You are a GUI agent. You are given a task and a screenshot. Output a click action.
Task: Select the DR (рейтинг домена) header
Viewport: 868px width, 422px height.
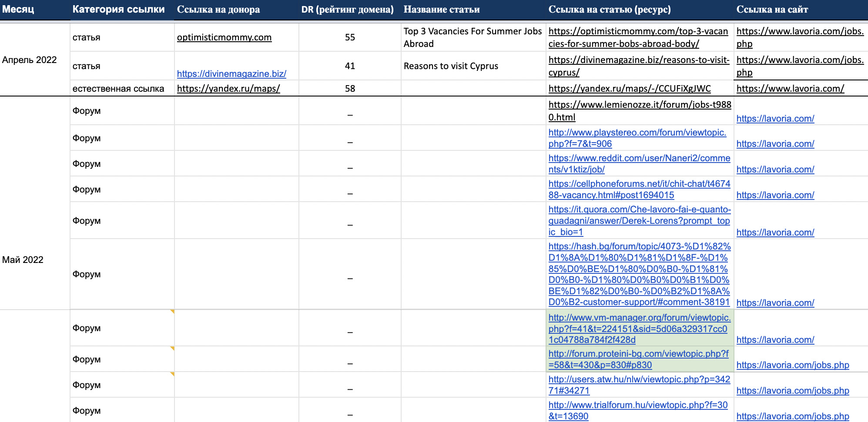point(350,10)
